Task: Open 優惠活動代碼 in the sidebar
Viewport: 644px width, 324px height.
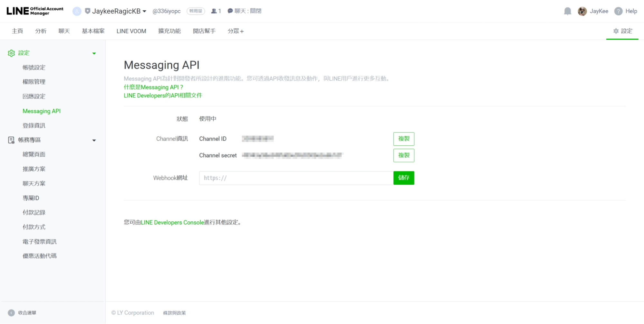Action: point(40,256)
